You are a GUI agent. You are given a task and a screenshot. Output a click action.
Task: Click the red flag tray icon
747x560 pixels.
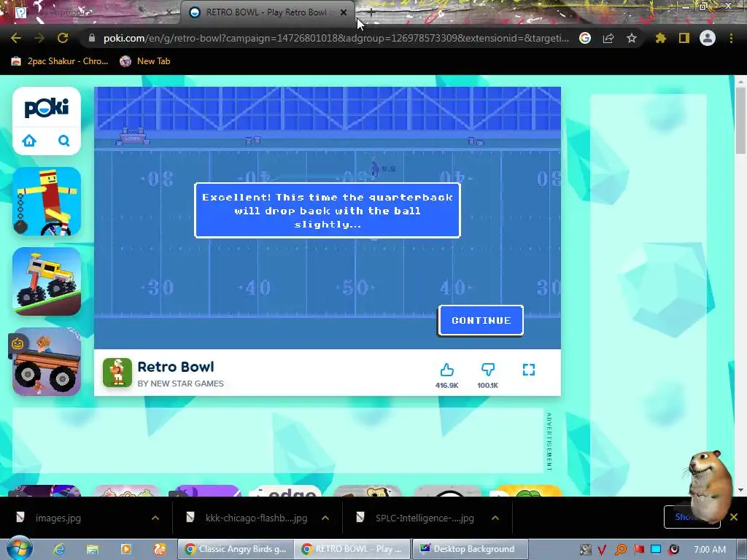638,550
